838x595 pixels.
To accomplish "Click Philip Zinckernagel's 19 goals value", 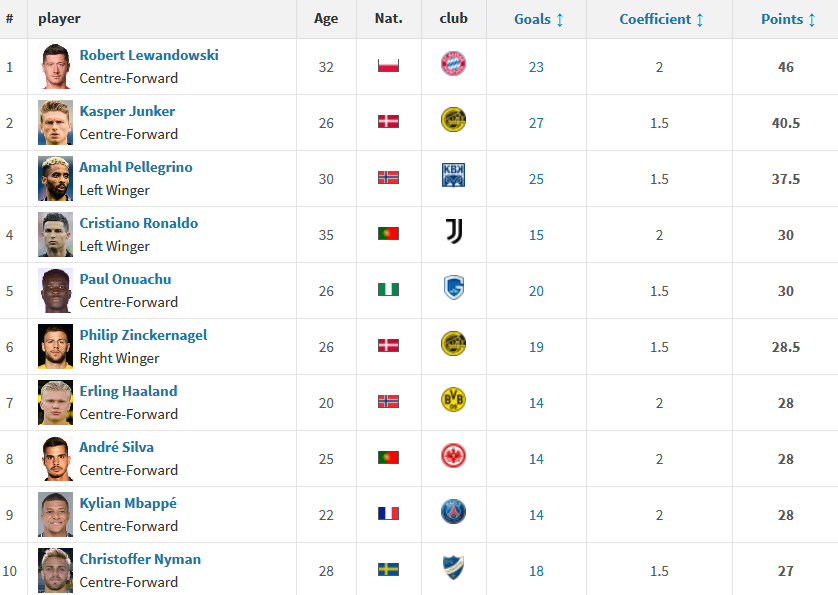I will coord(536,347).
